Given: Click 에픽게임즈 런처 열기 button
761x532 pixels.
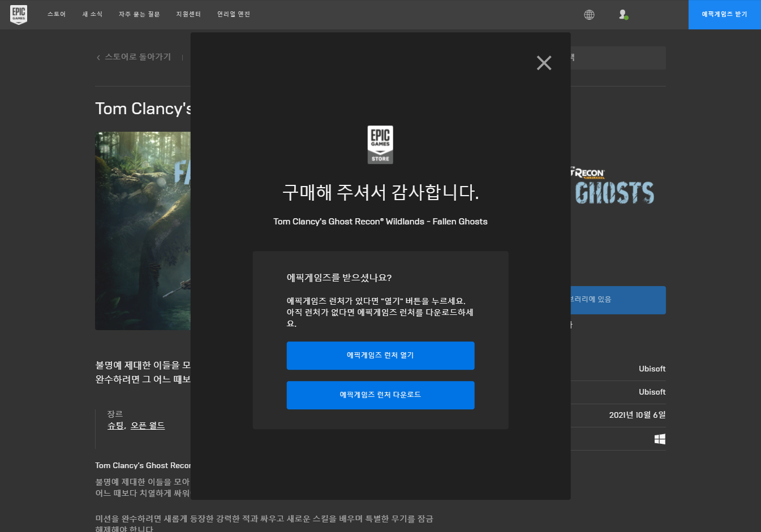Looking at the screenshot, I should tap(380, 356).
